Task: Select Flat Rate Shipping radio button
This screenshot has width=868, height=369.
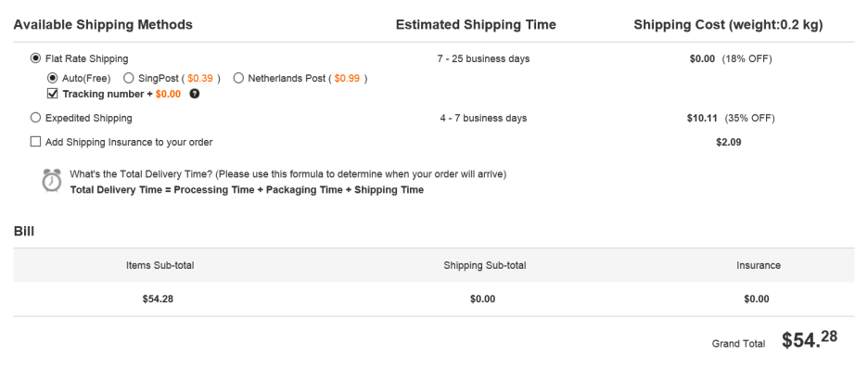Action: coord(35,58)
